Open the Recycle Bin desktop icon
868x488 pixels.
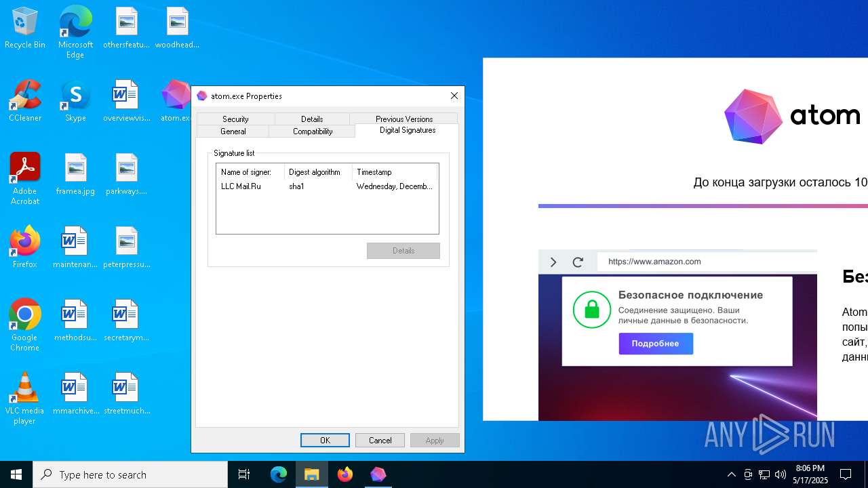click(25, 28)
